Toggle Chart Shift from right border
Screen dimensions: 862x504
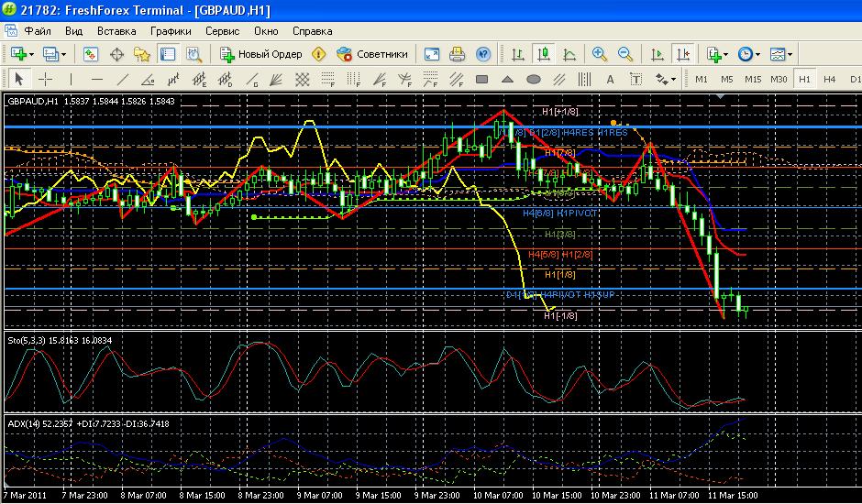point(681,54)
